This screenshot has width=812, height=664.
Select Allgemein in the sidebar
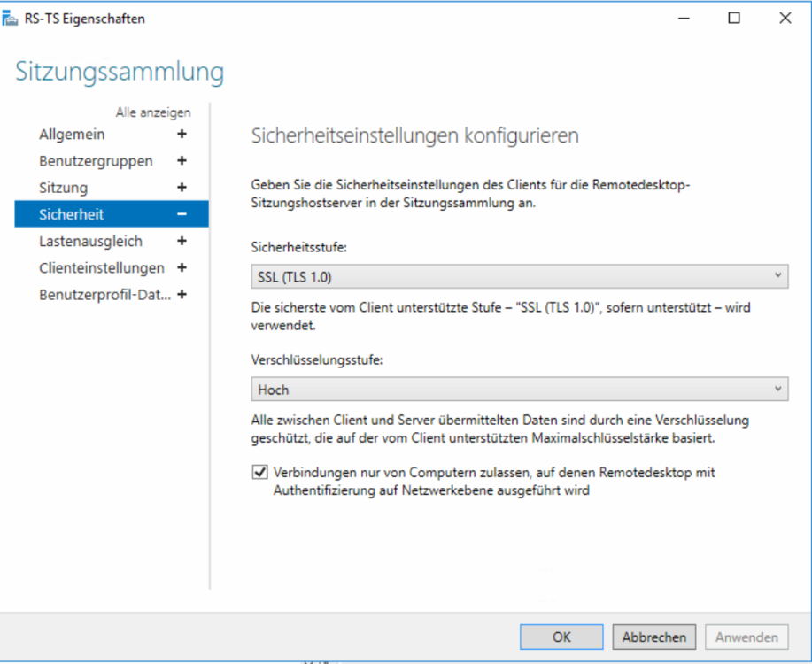click(x=72, y=135)
